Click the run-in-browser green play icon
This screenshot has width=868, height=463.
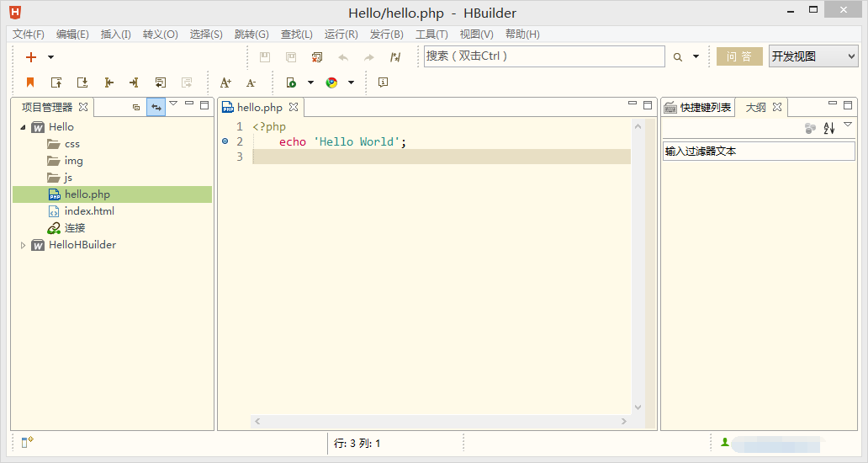[x=291, y=82]
